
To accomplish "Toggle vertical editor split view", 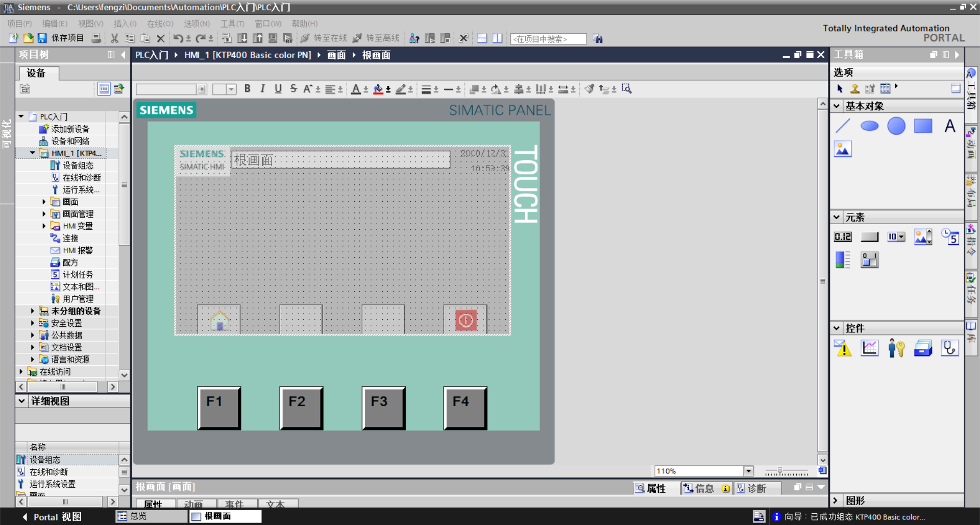I will pyautogui.click(x=498, y=38).
